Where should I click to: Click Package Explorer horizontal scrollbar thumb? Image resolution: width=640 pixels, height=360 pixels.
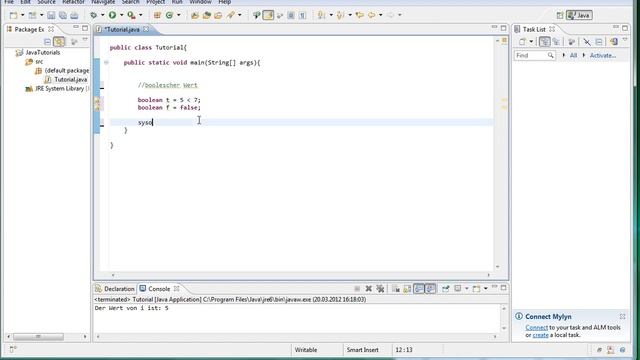38,337
